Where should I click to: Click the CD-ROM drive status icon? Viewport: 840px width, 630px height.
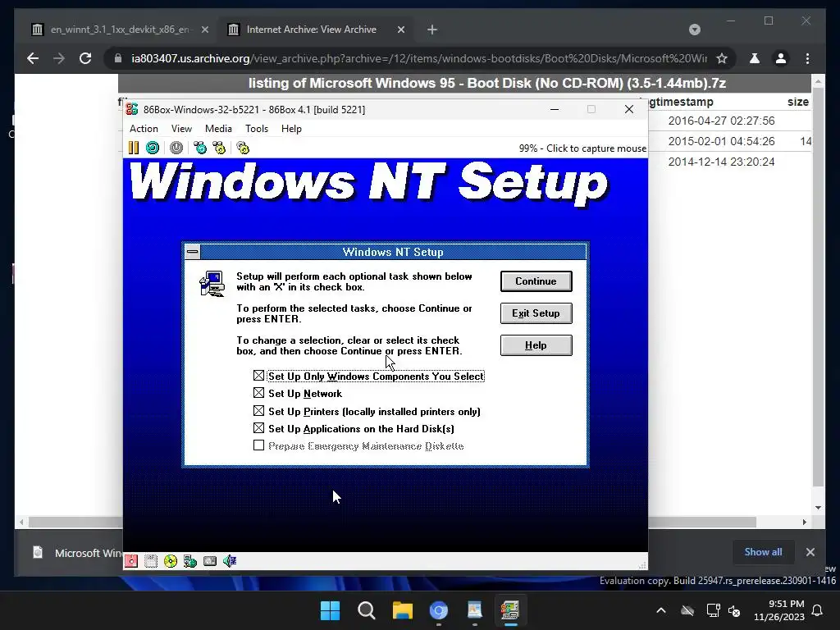tap(171, 561)
